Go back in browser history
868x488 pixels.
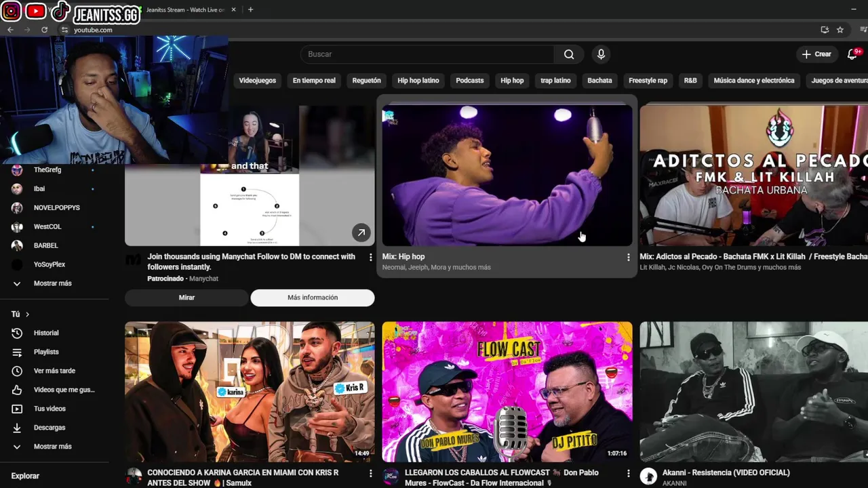point(10,30)
